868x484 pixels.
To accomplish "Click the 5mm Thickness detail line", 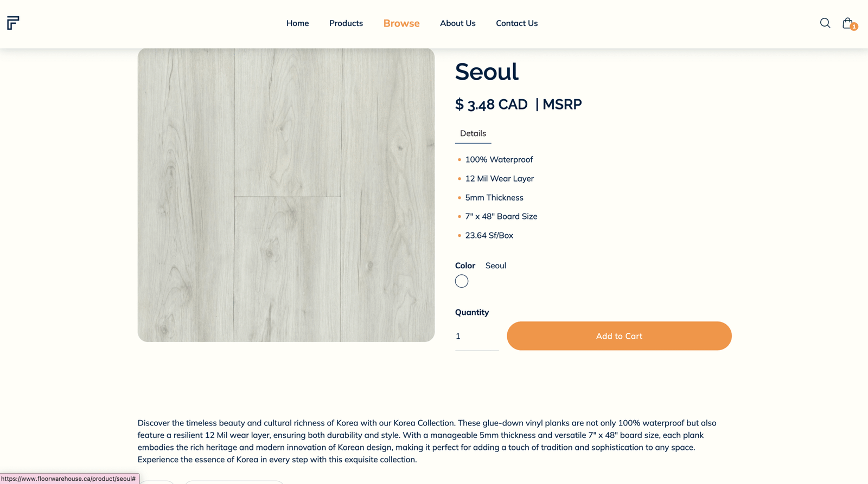I will 494,198.
